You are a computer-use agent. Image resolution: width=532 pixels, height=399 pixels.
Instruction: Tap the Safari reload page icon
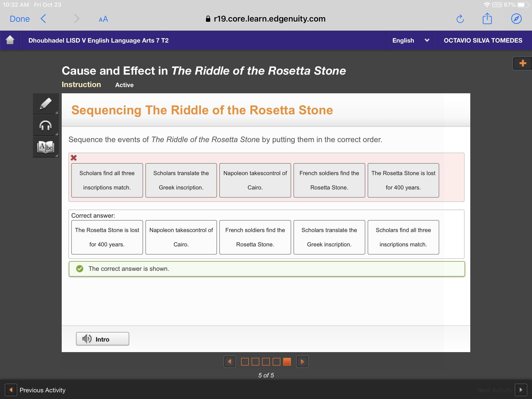click(460, 19)
